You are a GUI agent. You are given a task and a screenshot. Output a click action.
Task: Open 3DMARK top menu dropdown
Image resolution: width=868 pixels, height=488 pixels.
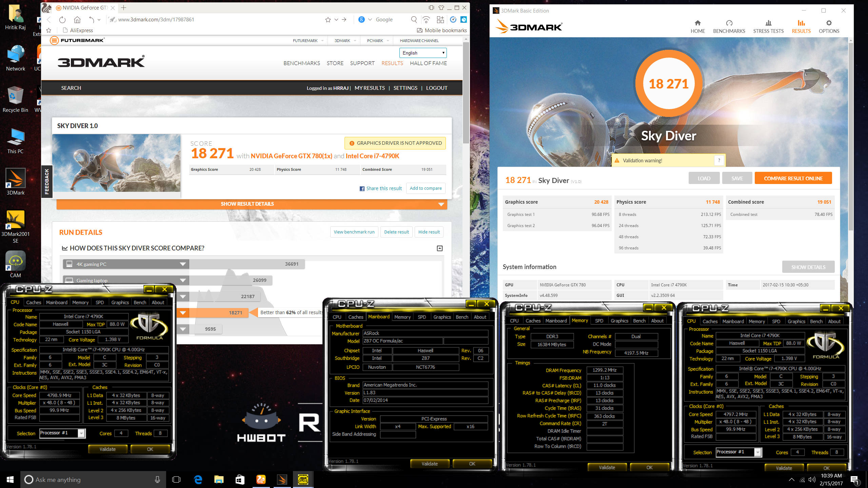(345, 41)
